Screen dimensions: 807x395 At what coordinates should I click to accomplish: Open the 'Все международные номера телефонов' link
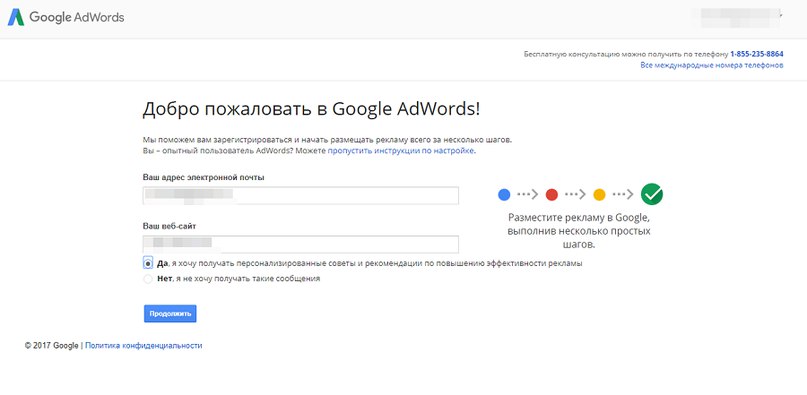pyautogui.click(x=712, y=65)
